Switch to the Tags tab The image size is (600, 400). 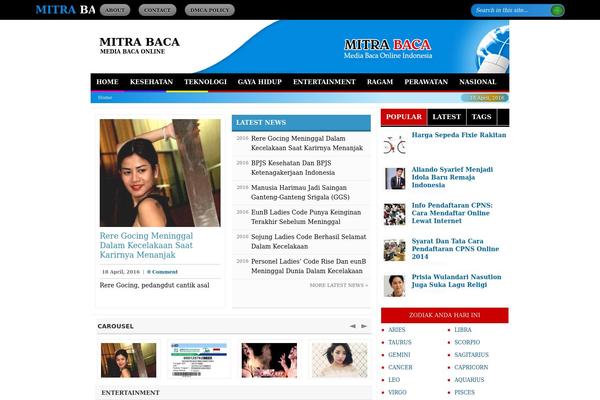481,117
